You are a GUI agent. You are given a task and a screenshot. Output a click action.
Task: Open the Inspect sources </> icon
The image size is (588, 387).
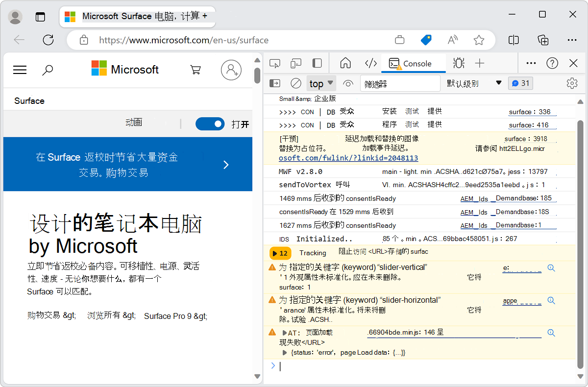click(x=370, y=63)
